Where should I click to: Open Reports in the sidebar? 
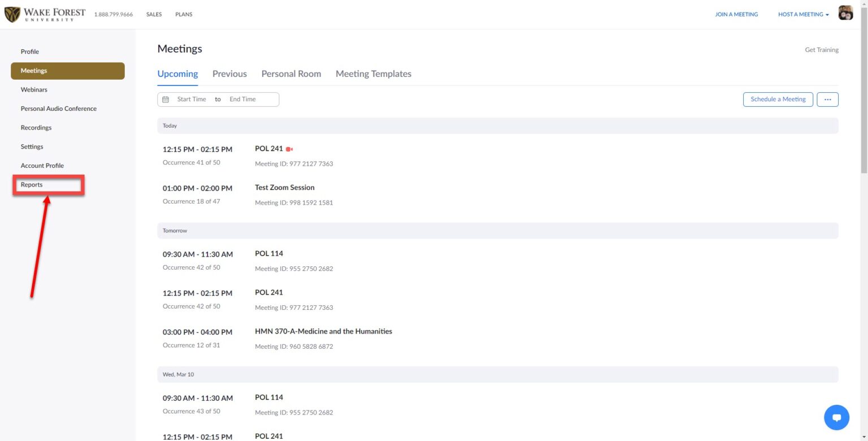(32, 184)
